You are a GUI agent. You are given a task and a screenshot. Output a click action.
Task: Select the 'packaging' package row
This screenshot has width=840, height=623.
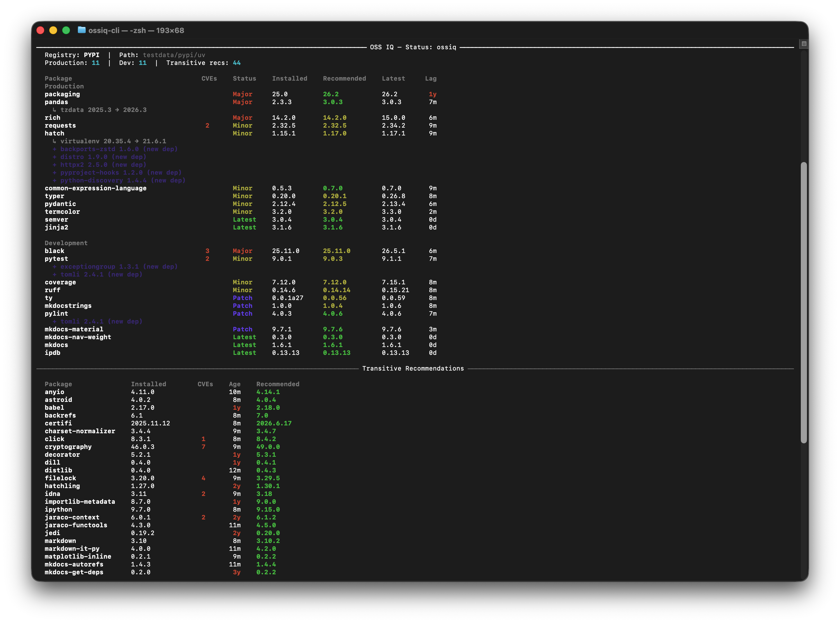241,94
